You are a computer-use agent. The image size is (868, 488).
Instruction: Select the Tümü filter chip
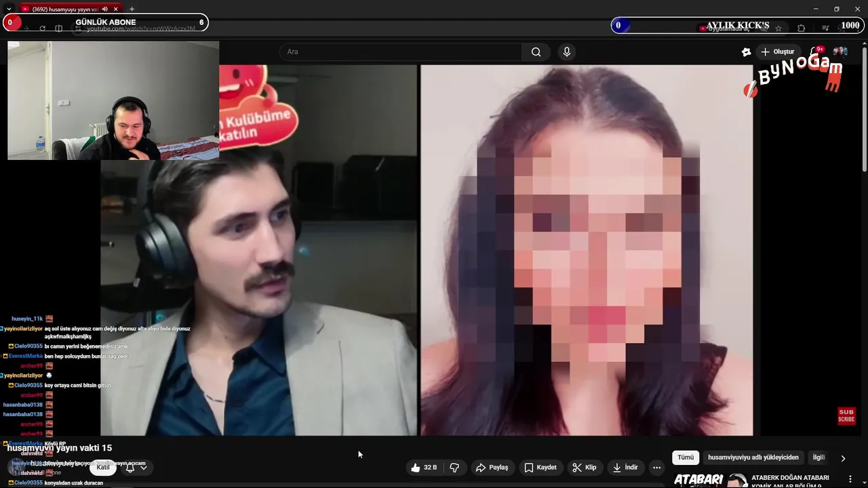click(686, 457)
